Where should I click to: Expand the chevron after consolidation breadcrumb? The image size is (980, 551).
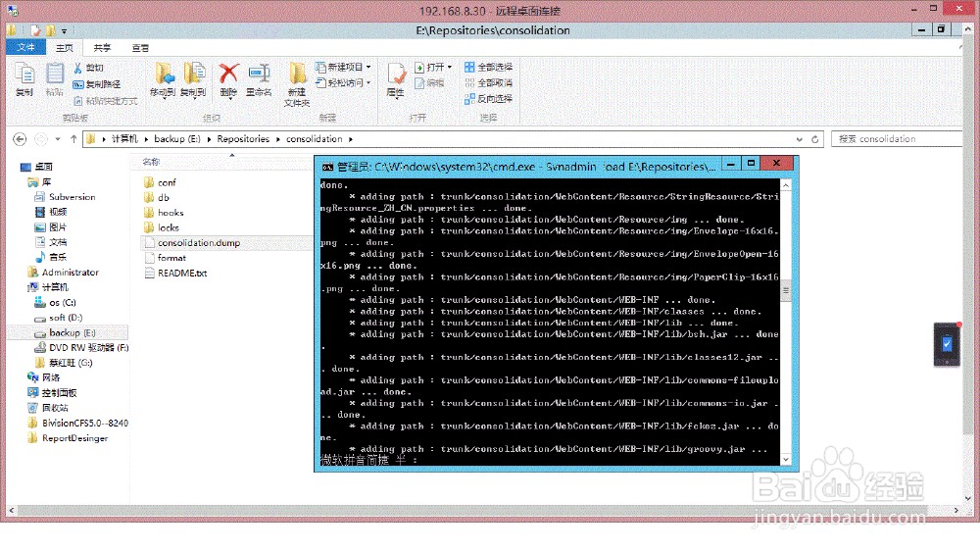[x=351, y=139]
